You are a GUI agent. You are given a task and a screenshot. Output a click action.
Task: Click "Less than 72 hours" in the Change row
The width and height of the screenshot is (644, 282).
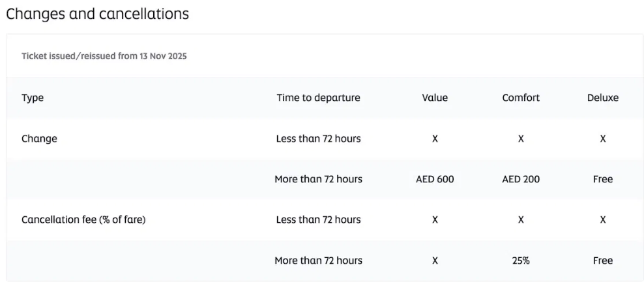point(318,139)
